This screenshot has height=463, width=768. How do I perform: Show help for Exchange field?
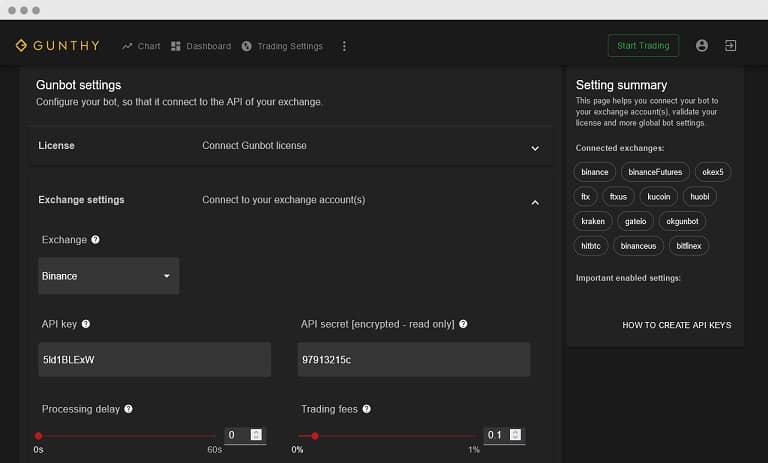pyautogui.click(x=96, y=240)
